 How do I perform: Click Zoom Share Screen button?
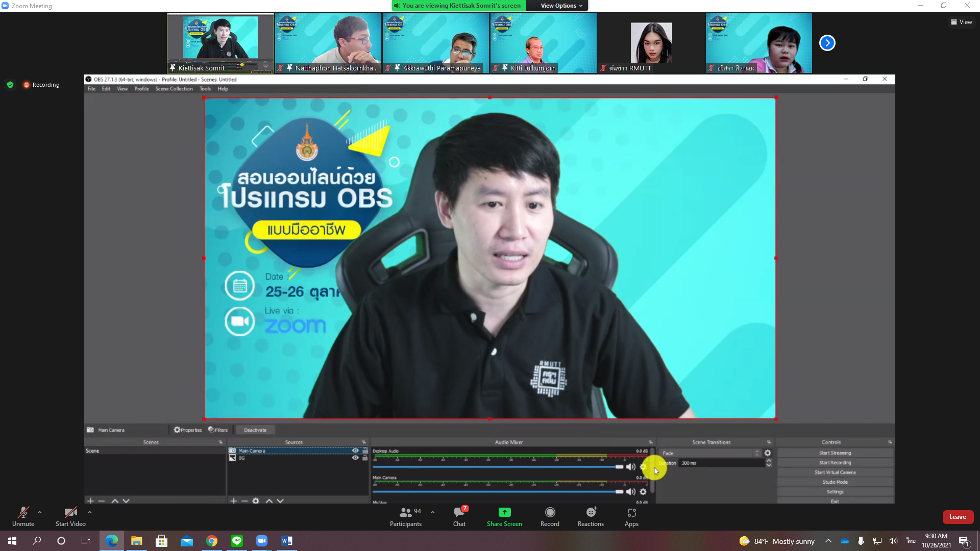504,516
